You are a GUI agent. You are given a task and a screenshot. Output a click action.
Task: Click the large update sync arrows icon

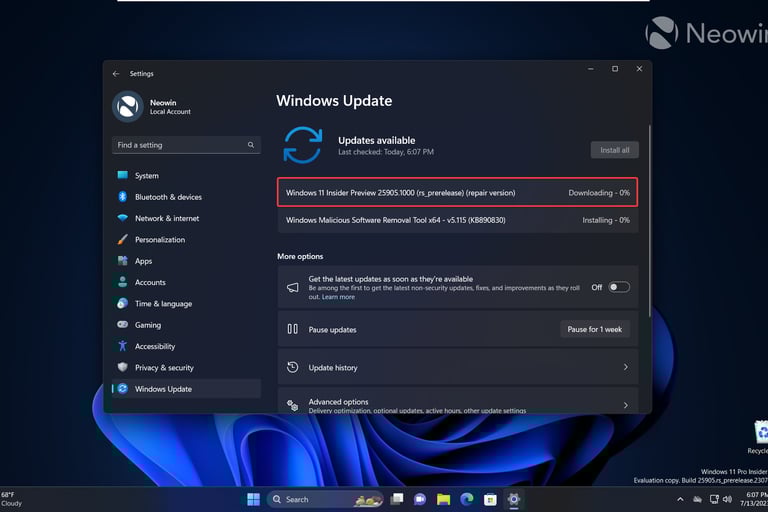pyautogui.click(x=303, y=145)
